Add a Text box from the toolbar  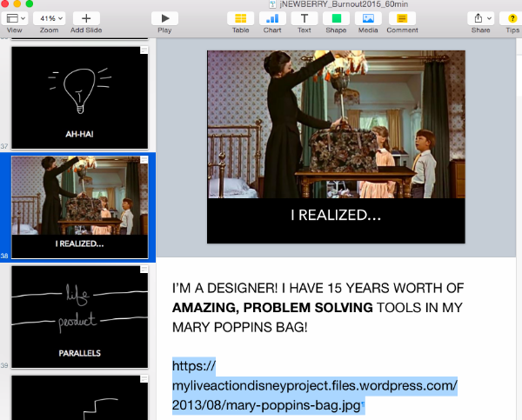(304, 18)
